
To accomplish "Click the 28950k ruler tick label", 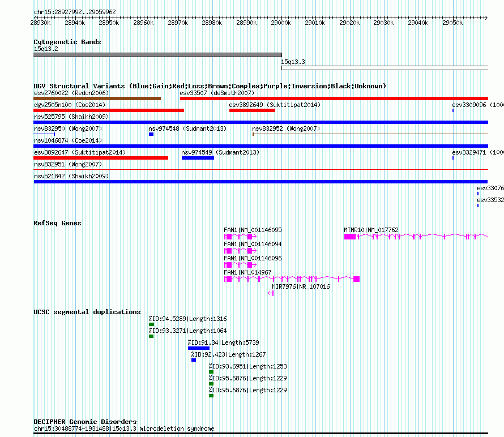I will click(109, 23).
